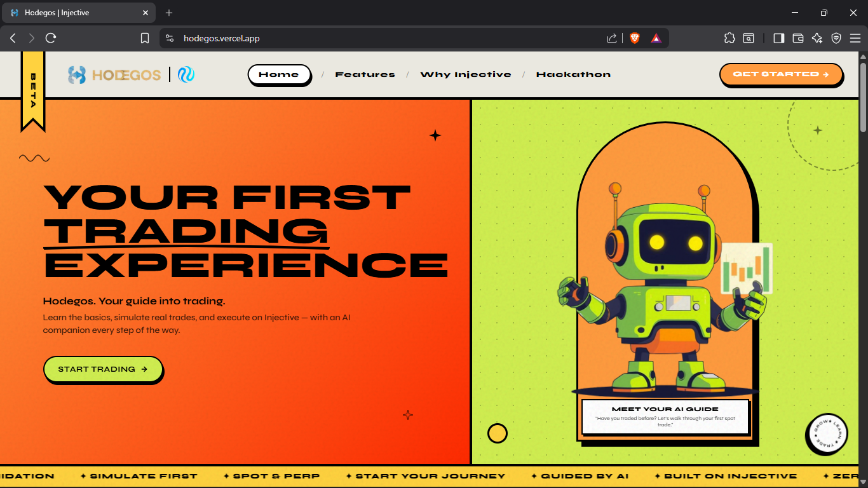The width and height of the screenshot is (868, 488).
Task: Click the share icon in the address bar
Action: click(612, 38)
